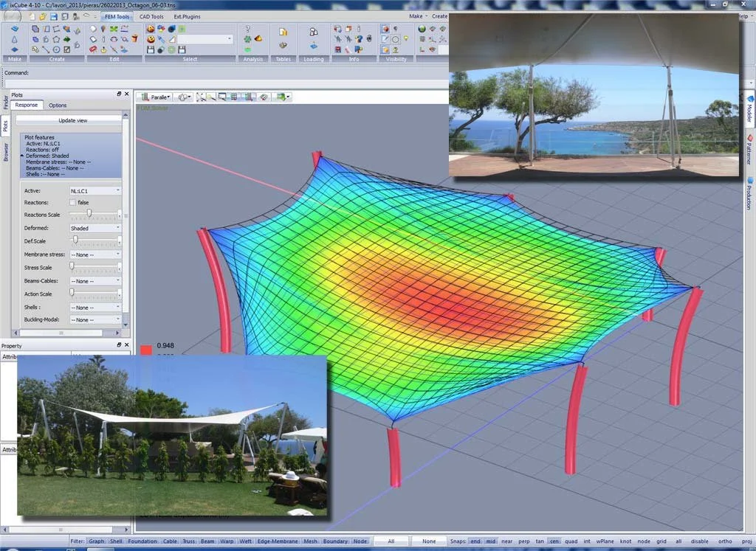The height and width of the screenshot is (551, 756).
Task: Switch to the Options tab in Plots
Action: [x=58, y=105]
